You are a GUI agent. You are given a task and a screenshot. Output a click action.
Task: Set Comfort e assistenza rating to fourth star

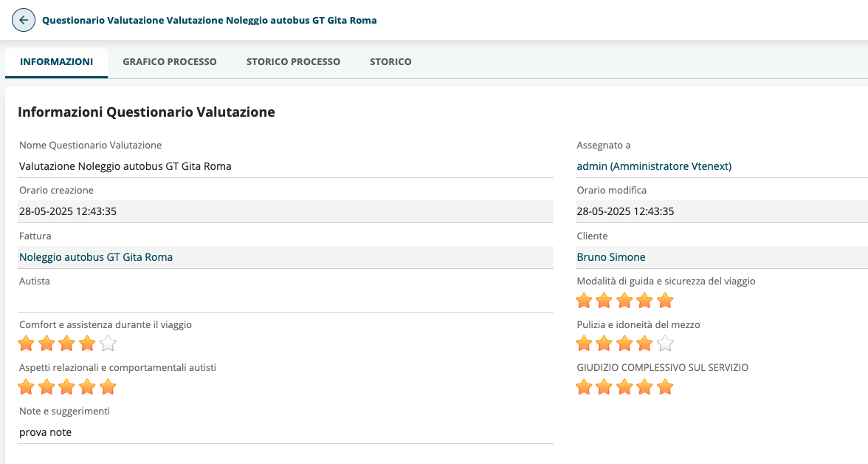(87, 344)
